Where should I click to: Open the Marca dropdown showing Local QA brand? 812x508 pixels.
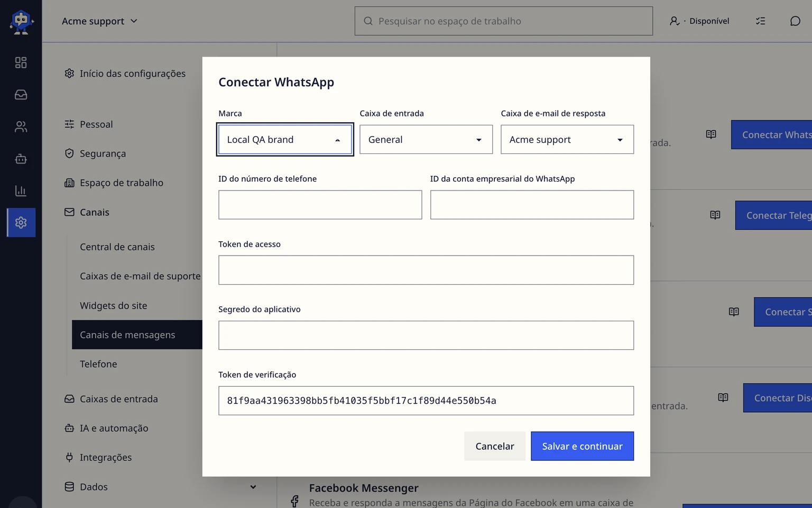click(x=285, y=140)
